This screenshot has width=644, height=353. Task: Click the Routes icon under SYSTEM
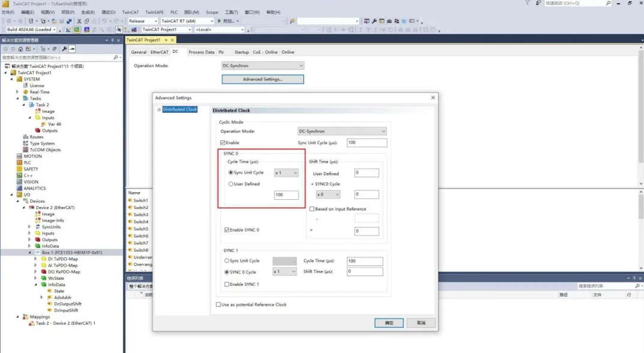click(x=25, y=137)
